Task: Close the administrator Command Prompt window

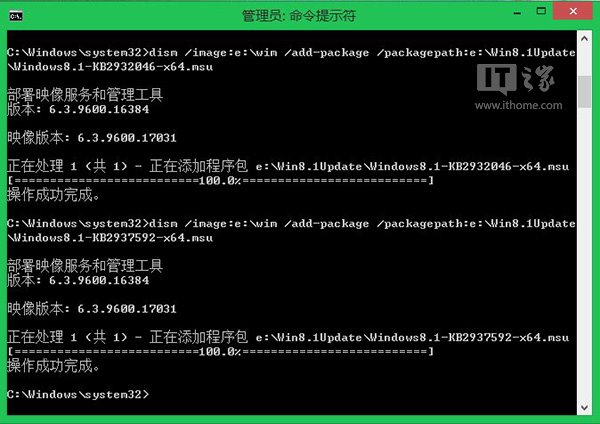Action: 573,11
